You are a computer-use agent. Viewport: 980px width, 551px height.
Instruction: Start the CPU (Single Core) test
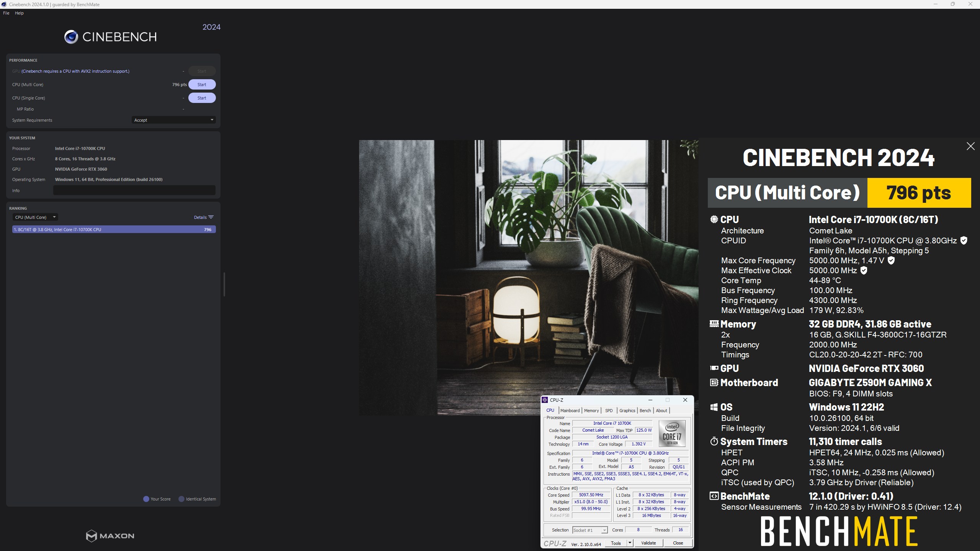[202, 98]
